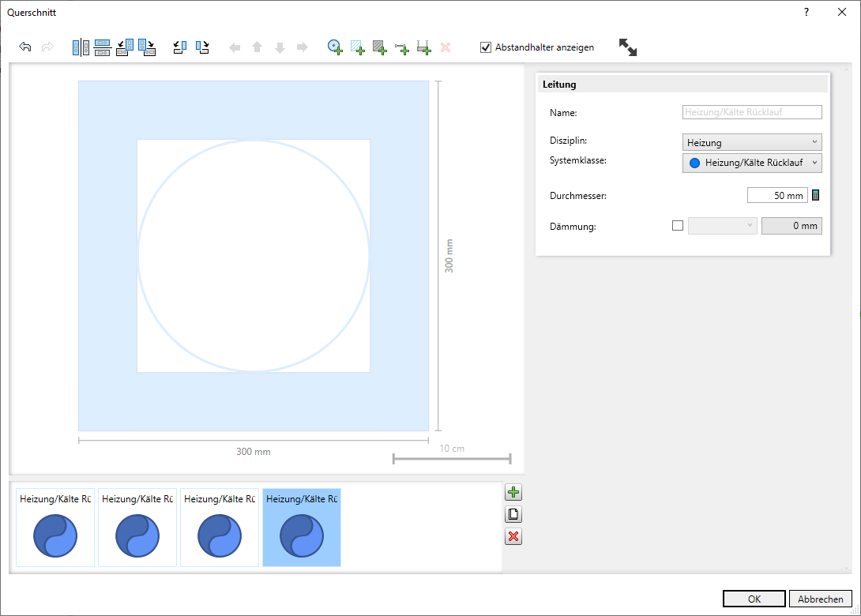Select the highlighted fourth pipe thumbnail
Image resolution: width=861 pixels, height=616 pixels.
point(302,528)
